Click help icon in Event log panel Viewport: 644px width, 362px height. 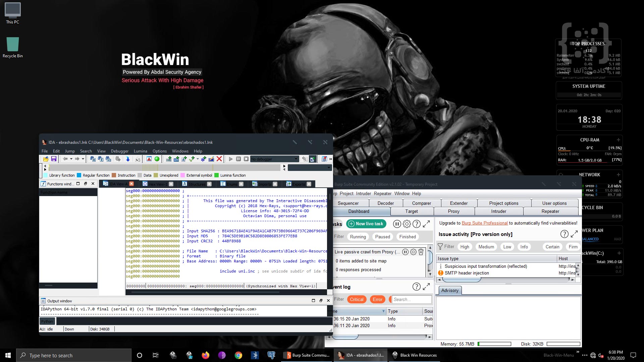coord(417,287)
